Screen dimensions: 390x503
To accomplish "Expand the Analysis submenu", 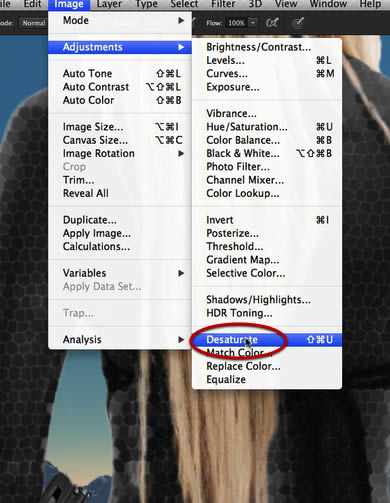I will click(120, 339).
